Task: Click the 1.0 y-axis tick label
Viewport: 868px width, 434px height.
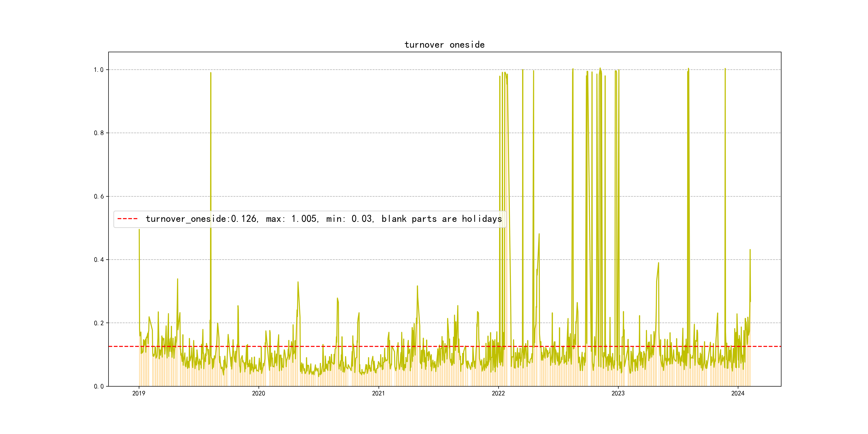Action: click(98, 70)
